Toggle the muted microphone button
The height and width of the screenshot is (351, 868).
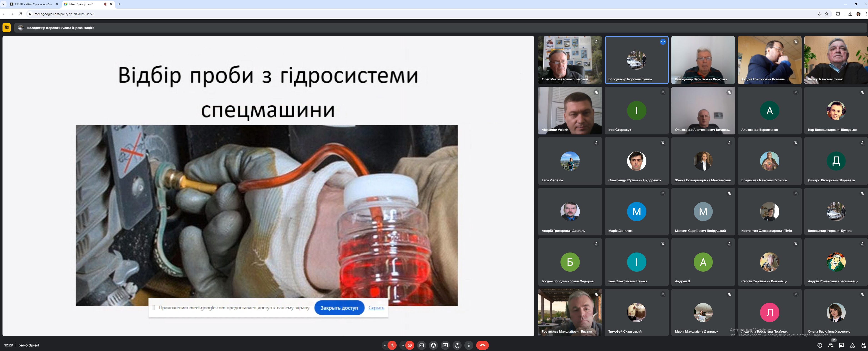tap(392, 345)
